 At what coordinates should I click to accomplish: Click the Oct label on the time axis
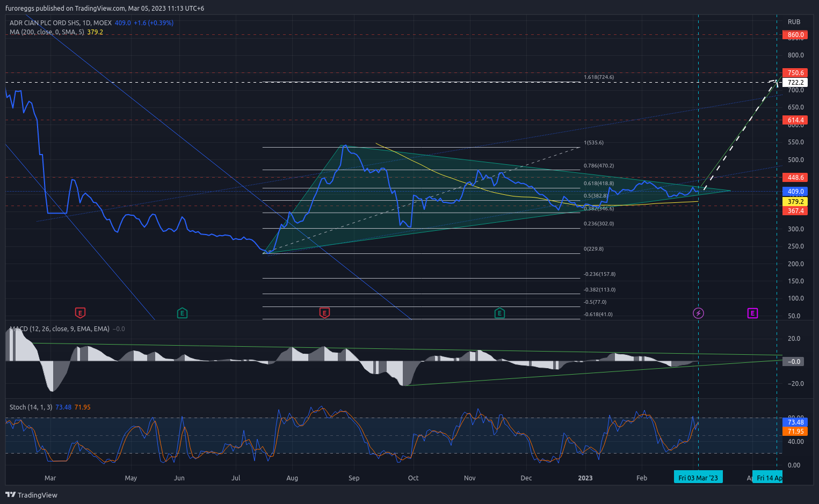[413, 478]
